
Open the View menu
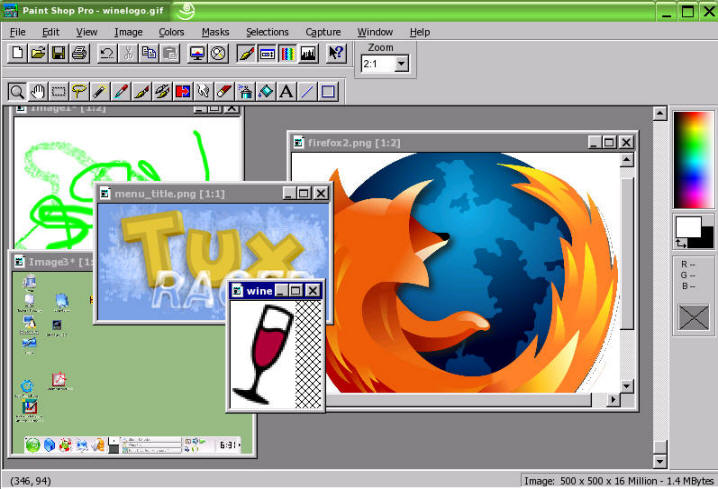pyautogui.click(x=87, y=32)
